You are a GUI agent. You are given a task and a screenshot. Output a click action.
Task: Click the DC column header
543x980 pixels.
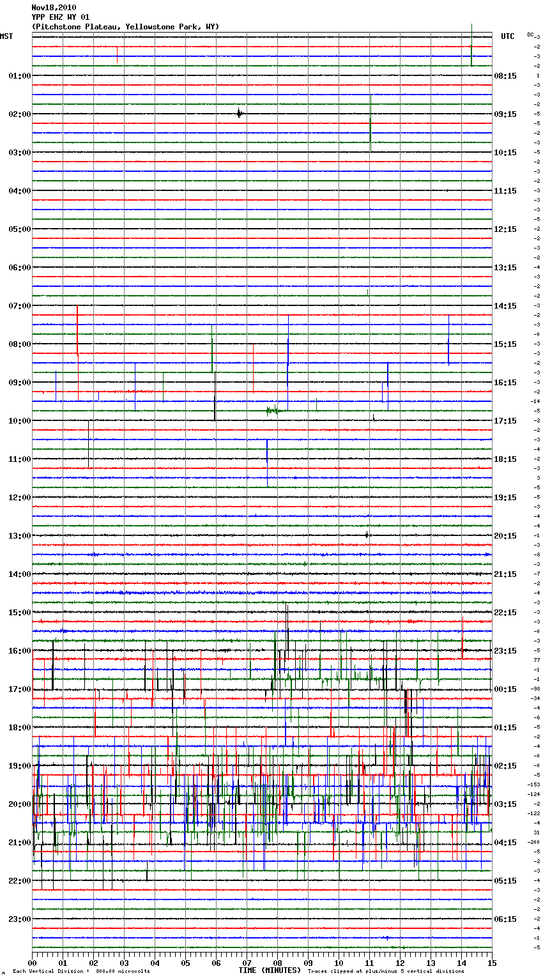click(x=531, y=34)
